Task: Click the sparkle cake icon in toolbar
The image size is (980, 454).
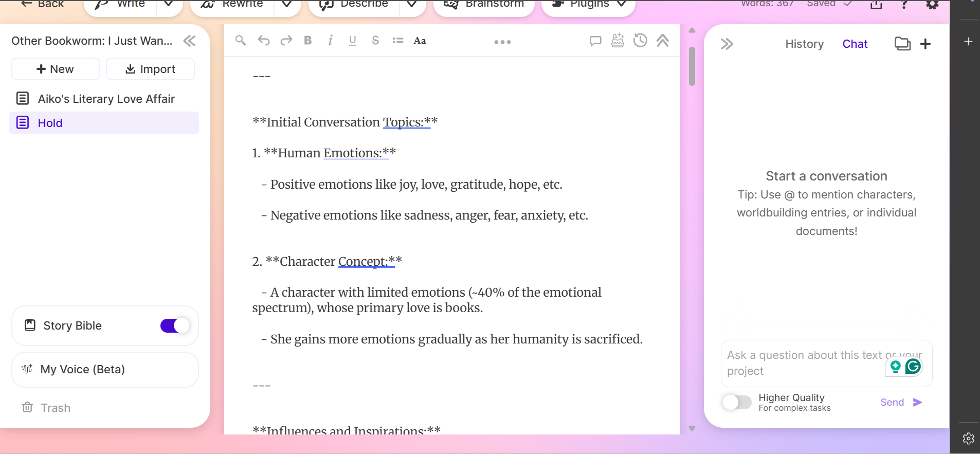Action: [x=618, y=40]
